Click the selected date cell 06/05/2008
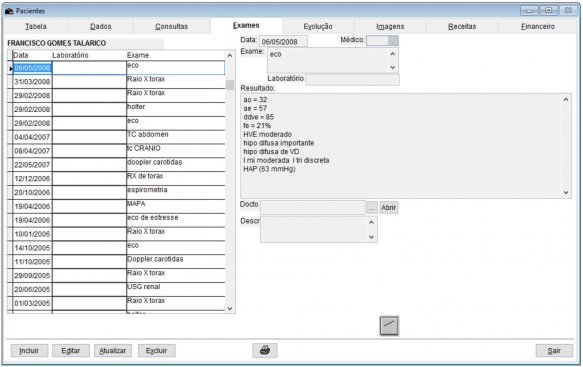 tap(32, 68)
